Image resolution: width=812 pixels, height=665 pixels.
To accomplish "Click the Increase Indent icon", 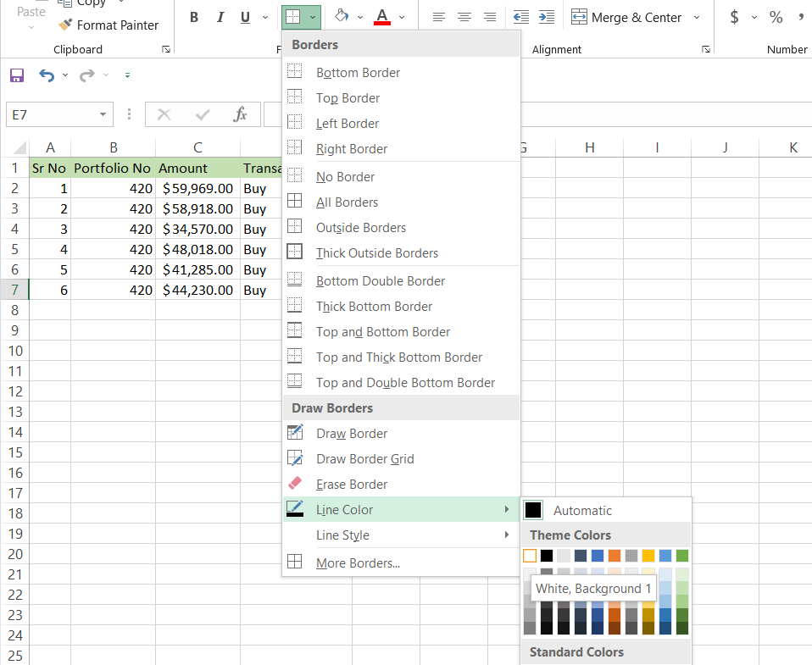I will [x=547, y=17].
